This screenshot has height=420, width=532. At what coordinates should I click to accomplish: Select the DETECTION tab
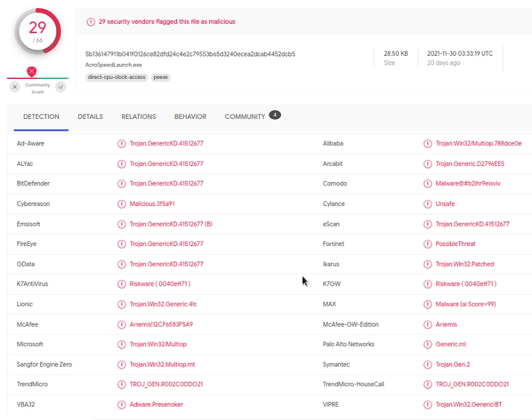pyautogui.click(x=41, y=116)
